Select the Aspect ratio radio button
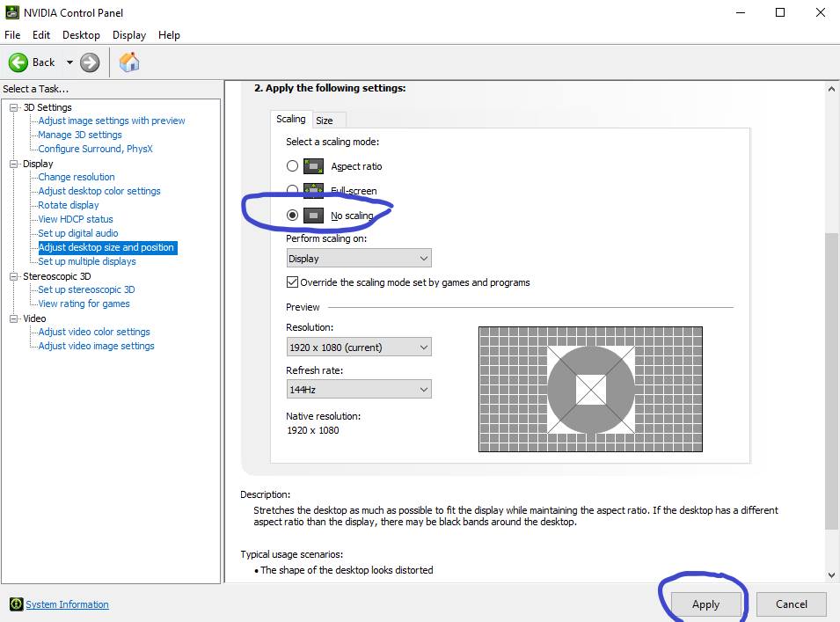The image size is (840, 622). point(292,166)
